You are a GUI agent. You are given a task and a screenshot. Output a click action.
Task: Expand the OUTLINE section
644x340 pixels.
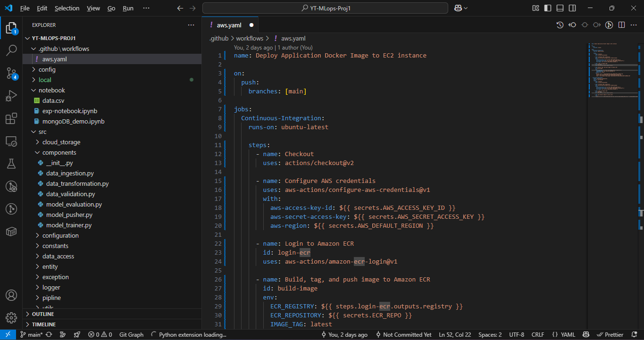[x=43, y=314]
